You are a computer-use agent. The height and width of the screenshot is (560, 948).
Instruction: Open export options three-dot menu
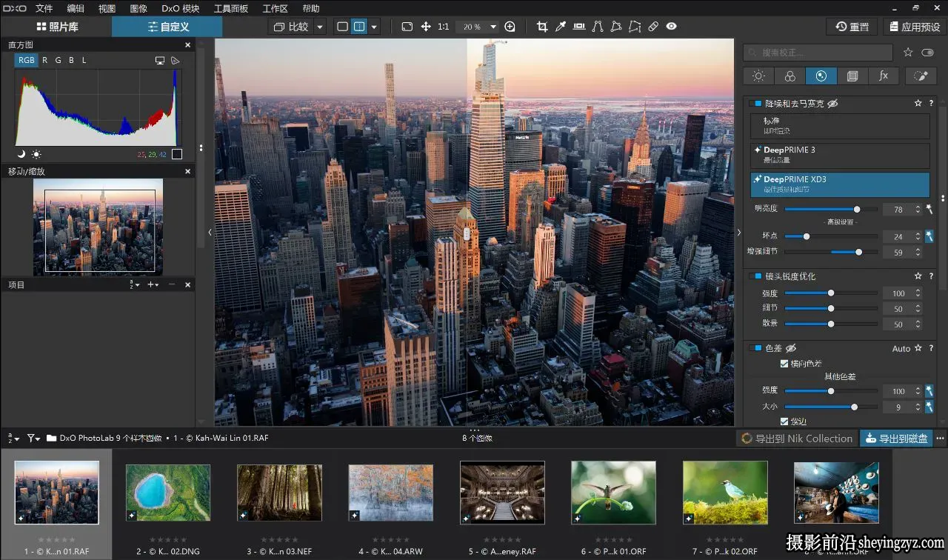[941, 438]
